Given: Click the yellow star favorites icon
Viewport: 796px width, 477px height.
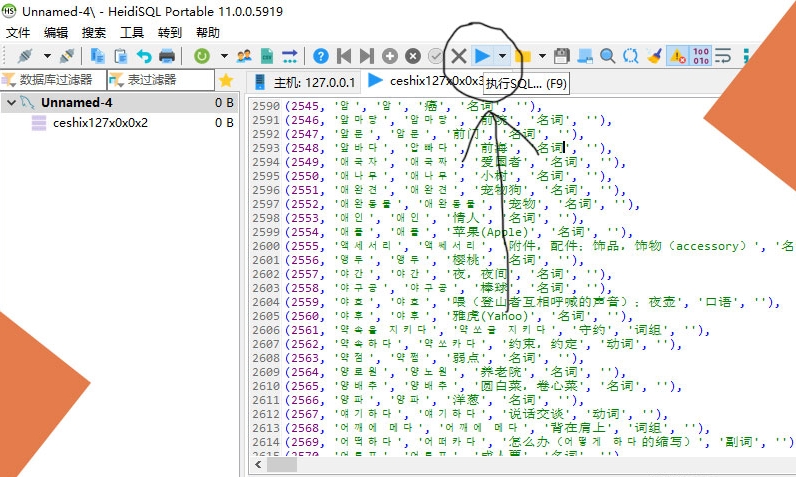Looking at the screenshot, I should (x=226, y=80).
